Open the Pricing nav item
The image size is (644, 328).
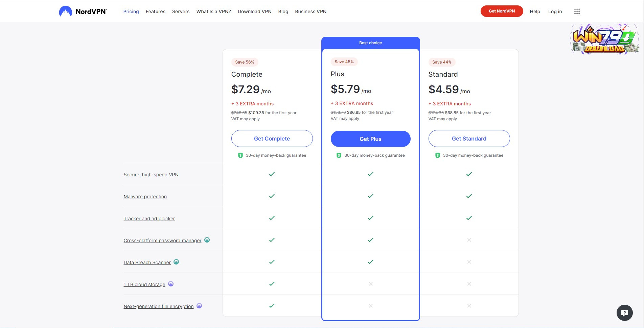131,11
